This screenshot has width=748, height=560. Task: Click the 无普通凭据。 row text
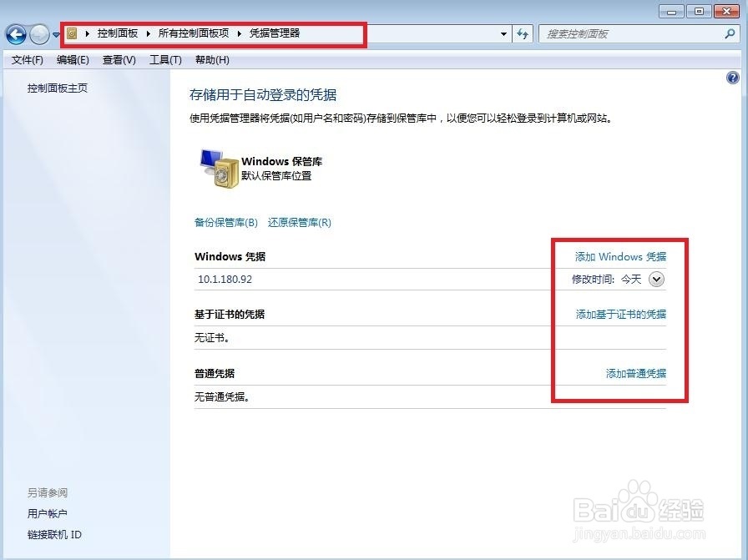(x=222, y=397)
